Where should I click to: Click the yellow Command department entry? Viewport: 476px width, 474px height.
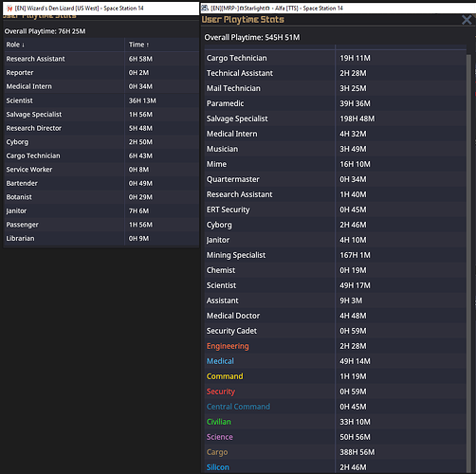point(225,376)
